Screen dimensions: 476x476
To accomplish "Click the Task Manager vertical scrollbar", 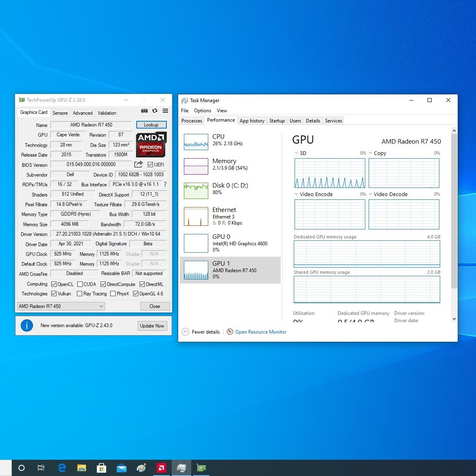I will click(x=454, y=212).
